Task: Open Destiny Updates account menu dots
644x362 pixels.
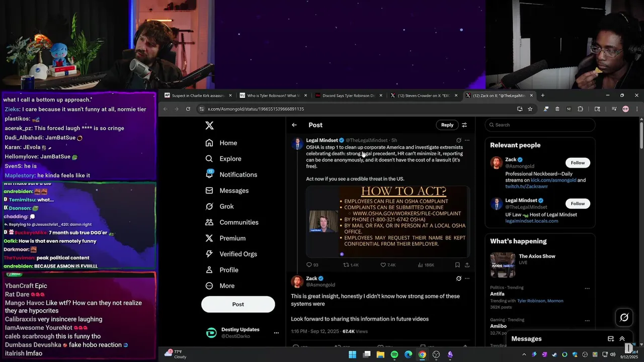Action: 276,333
